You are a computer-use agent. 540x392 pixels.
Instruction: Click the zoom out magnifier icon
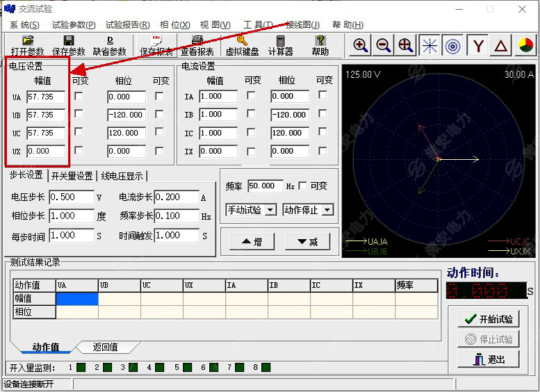click(x=384, y=46)
